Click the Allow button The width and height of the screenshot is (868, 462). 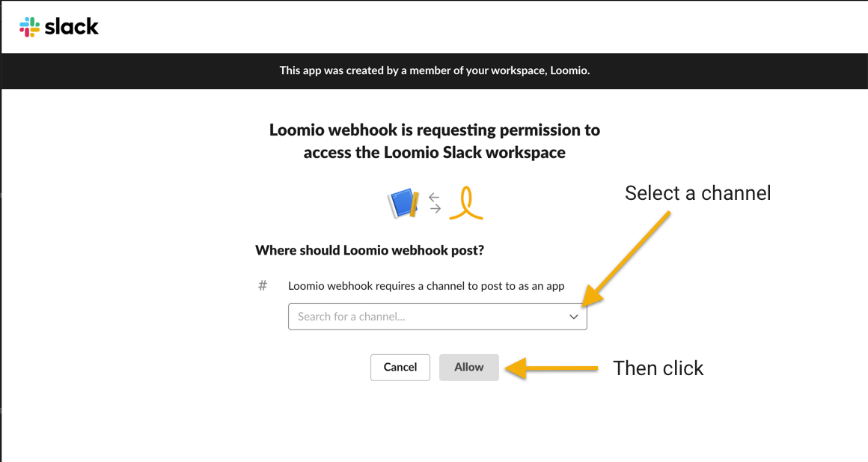[469, 367]
